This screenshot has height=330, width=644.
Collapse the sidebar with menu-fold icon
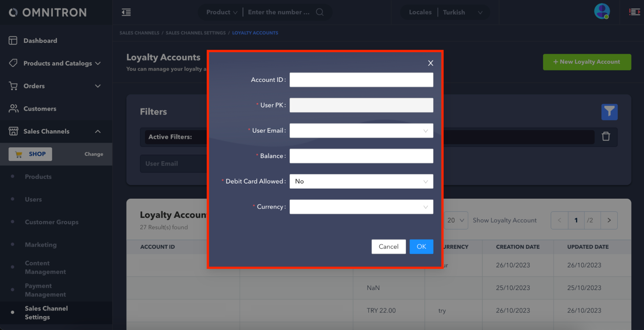pos(126,12)
